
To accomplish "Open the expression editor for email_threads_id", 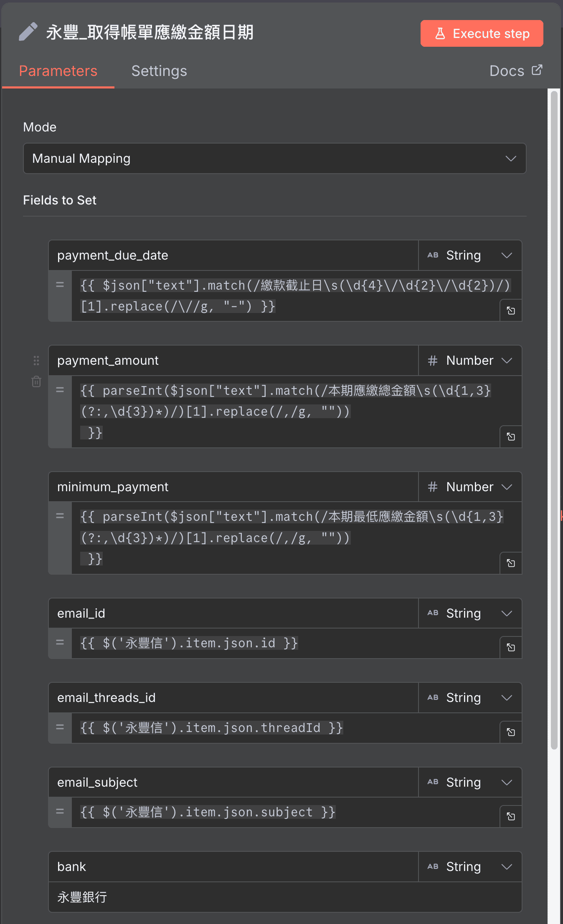I will pos(510,732).
